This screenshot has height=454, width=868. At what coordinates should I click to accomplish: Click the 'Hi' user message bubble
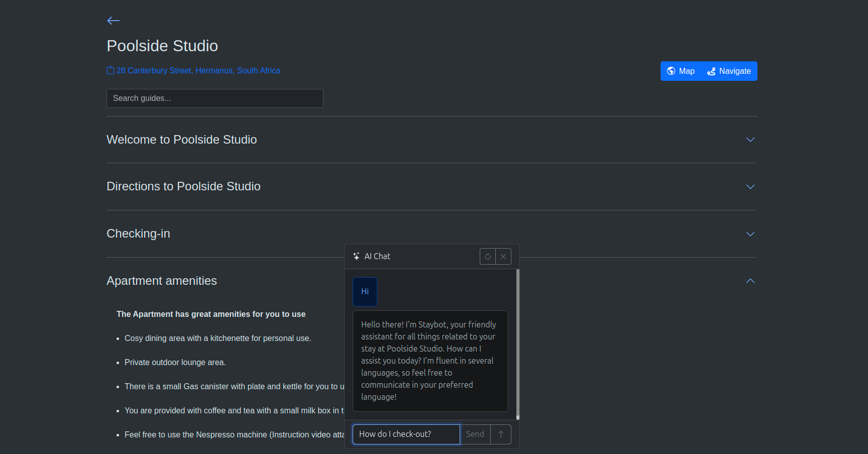365,292
